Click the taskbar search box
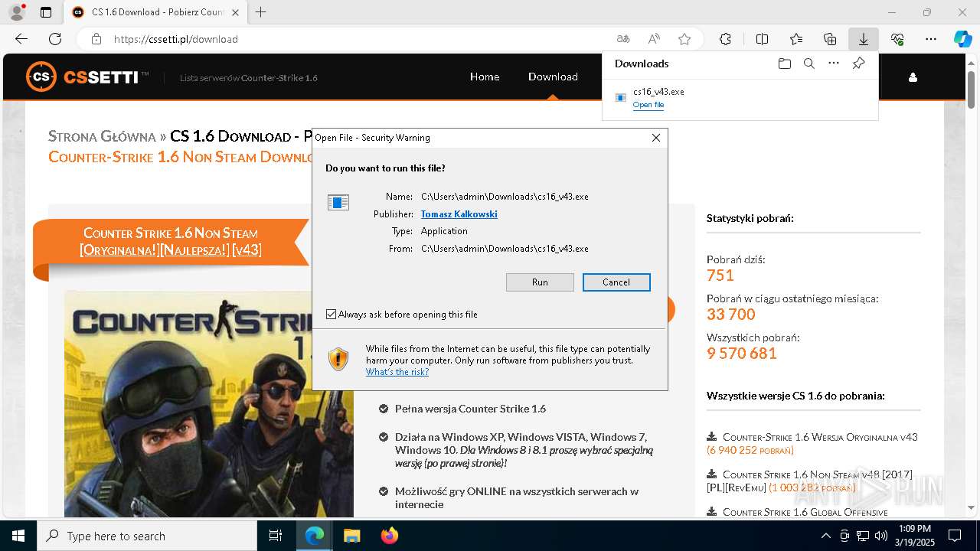Viewport: 980px width, 551px height. pyautogui.click(x=147, y=536)
